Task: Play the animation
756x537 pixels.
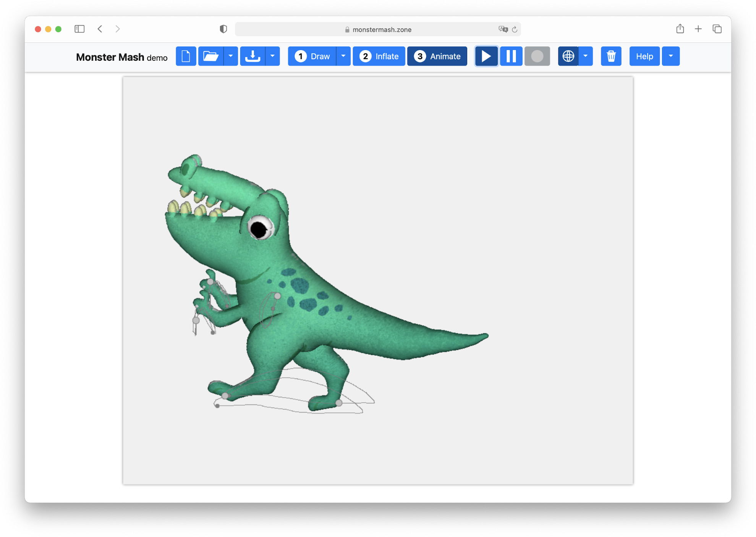Action: pos(486,56)
